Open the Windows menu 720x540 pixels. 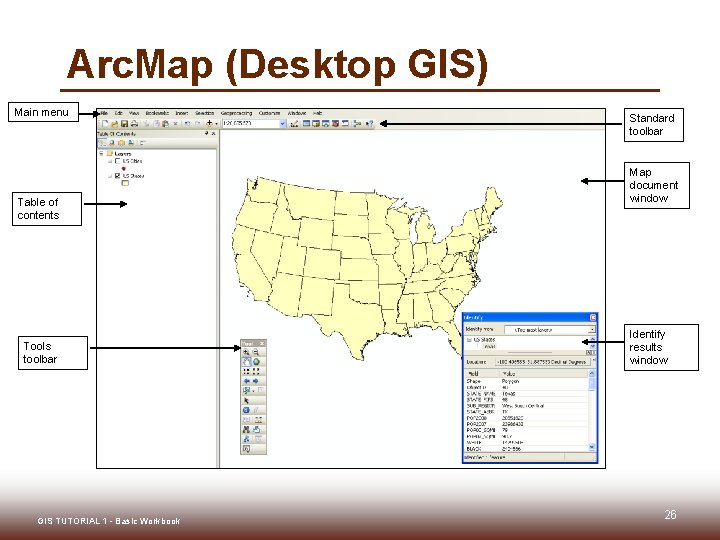(297, 113)
